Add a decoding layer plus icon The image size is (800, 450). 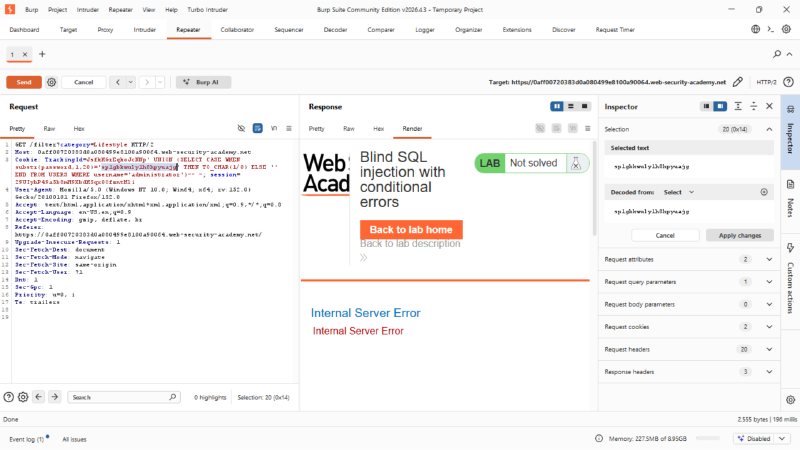click(764, 192)
